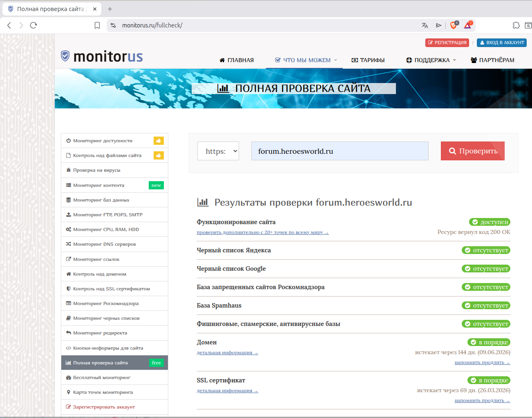Open site settings icon in address bar
Image resolution: width=532 pixels, height=418 pixels.
pos(113,25)
